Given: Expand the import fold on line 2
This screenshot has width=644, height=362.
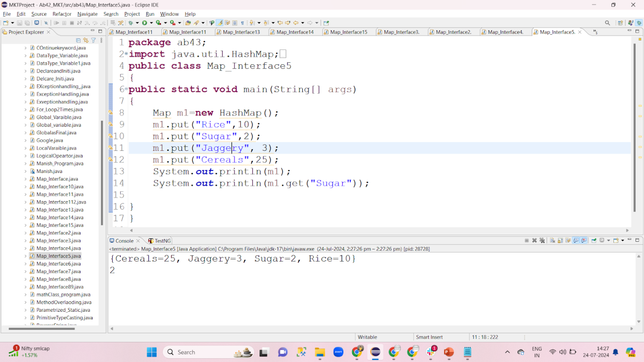Looking at the screenshot, I should 126,54.
